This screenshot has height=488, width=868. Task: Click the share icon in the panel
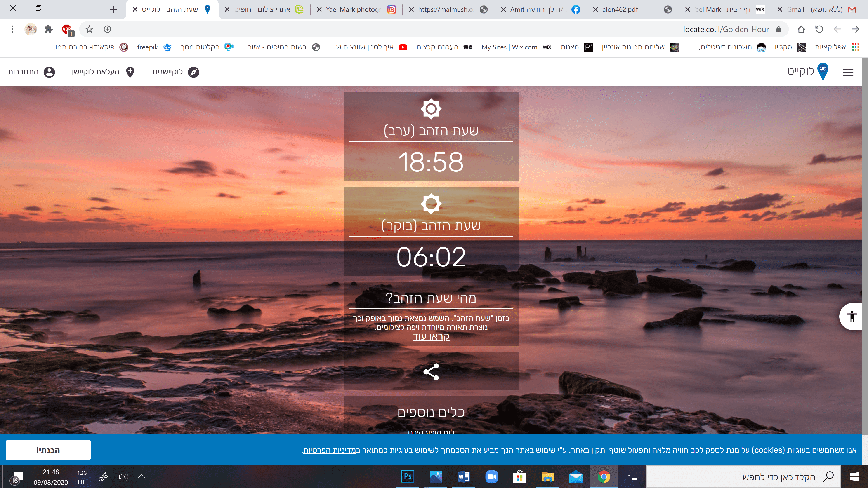(x=431, y=371)
